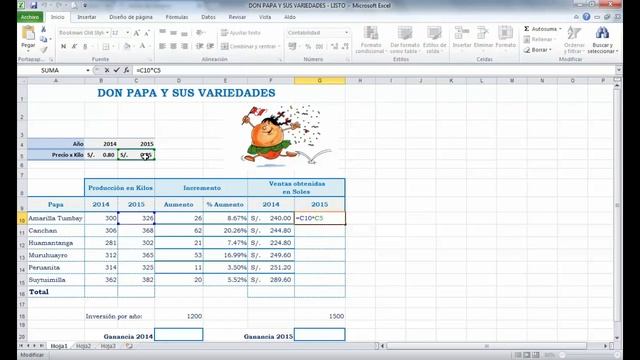This screenshot has width=640, height=360.
Task: Decrease font size with small A icon
Action: pos(147,33)
